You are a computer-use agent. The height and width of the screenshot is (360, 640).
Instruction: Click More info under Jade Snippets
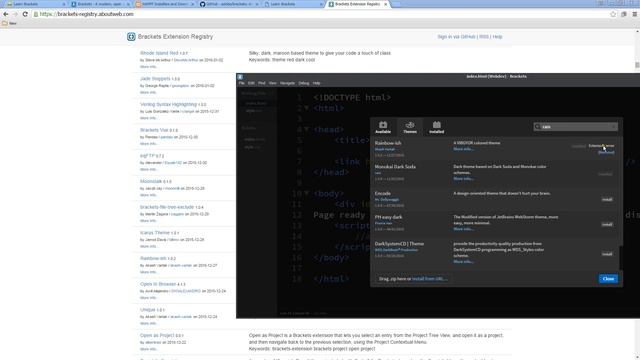149,92
